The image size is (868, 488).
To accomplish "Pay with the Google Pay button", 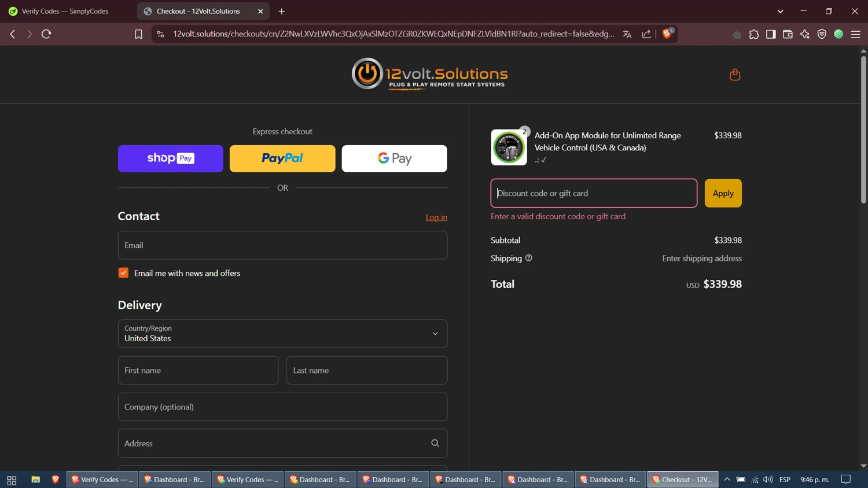I will coord(394,158).
